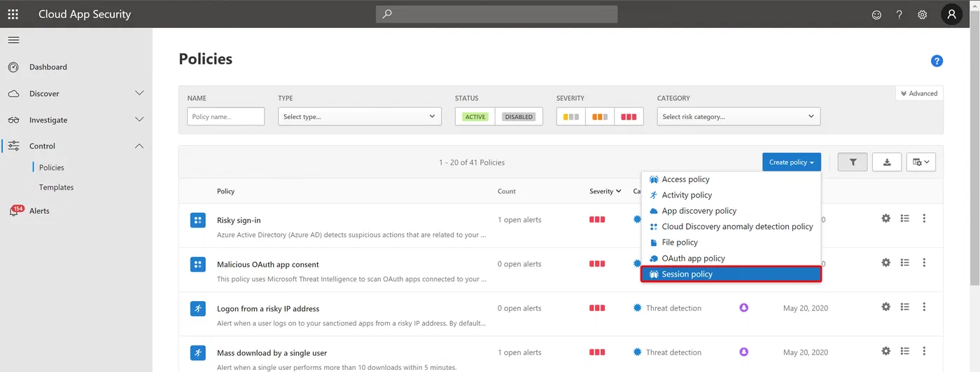View the alerts list icon for Mass download by a single user
This screenshot has height=372, width=980.
[905, 351]
